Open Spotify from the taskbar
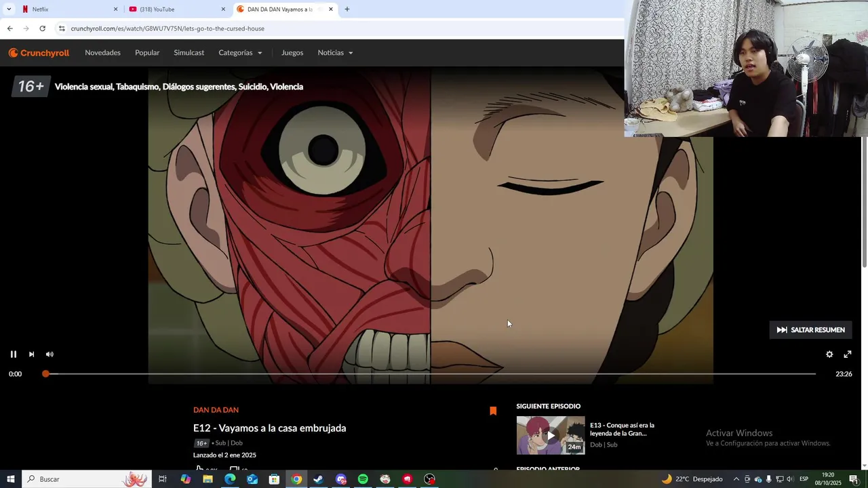This screenshot has height=488, width=868. pos(363,479)
